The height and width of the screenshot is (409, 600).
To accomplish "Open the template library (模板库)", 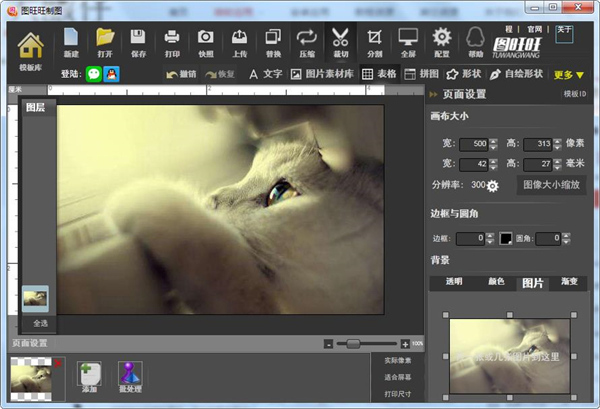I will [30, 46].
